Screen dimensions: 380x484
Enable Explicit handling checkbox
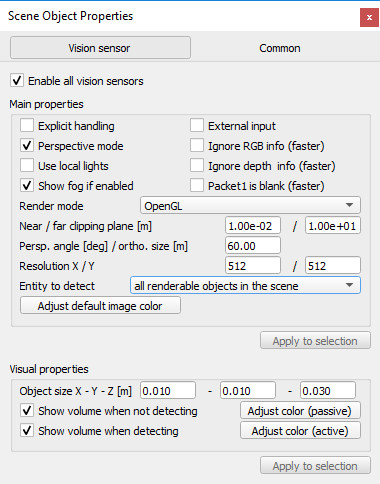point(27,126)
